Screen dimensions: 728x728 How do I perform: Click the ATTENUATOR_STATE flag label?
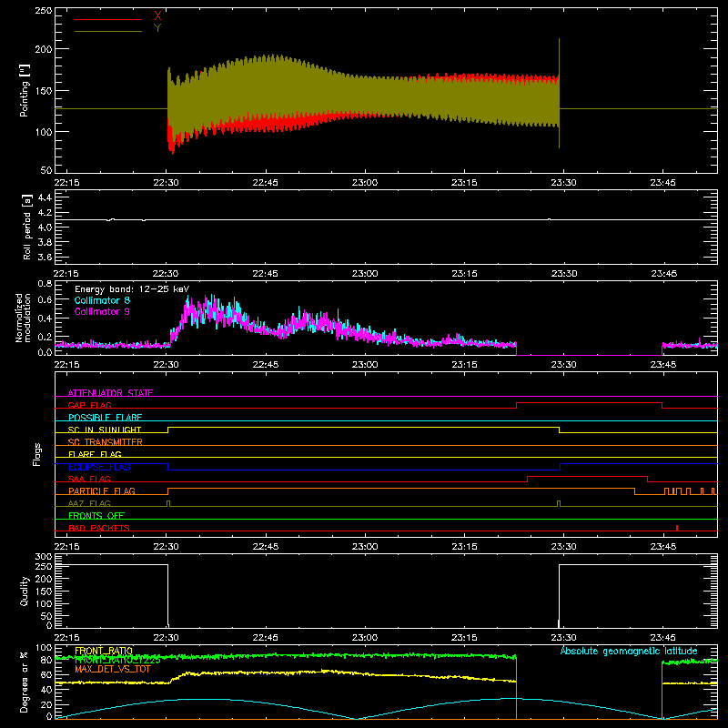(110, 393)
